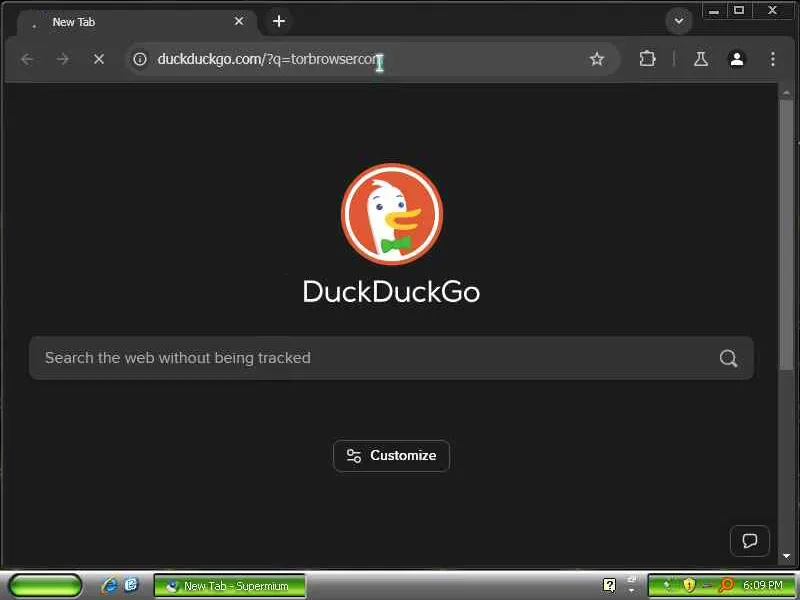Click the DuckDuckGo duck logo
Viewport: 800px width, 600px height.
tap(392, 214)
